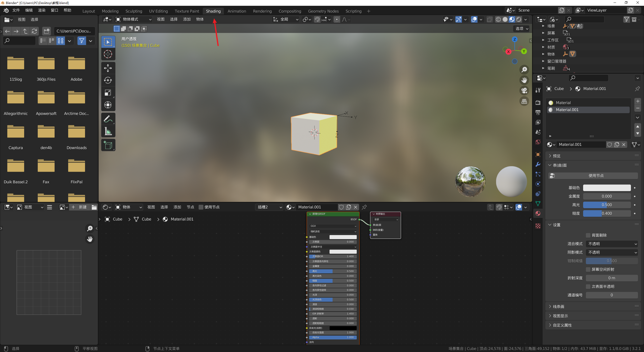Open the Modifier properties wrench tab
Screen dimensions: 644x352
click(x=538, y=164)
